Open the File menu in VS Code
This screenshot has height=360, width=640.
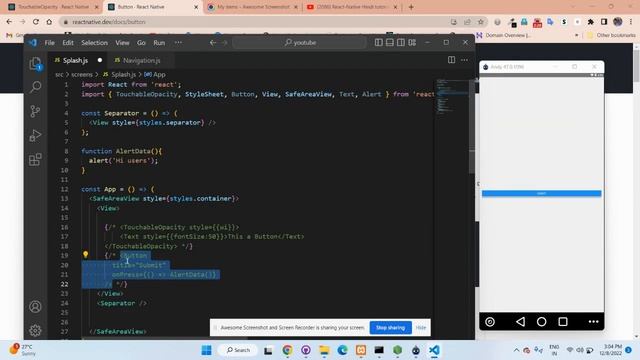(x=50, y=42)
